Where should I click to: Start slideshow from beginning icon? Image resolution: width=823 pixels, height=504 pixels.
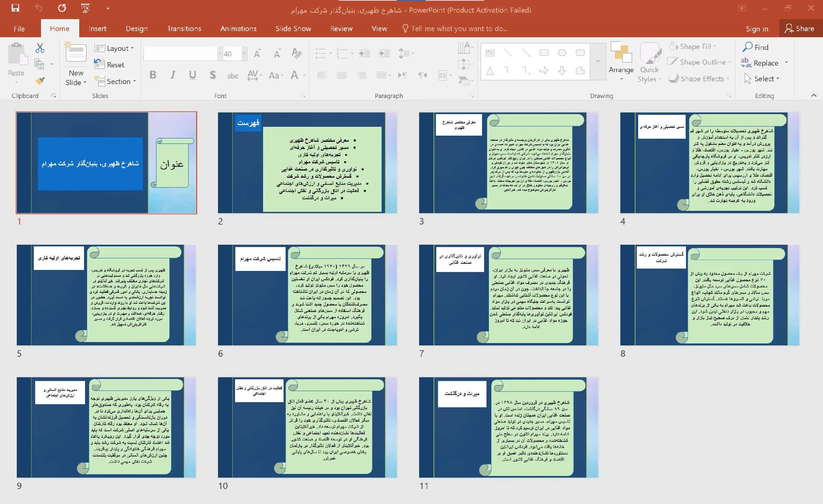(x=85, y=8)
